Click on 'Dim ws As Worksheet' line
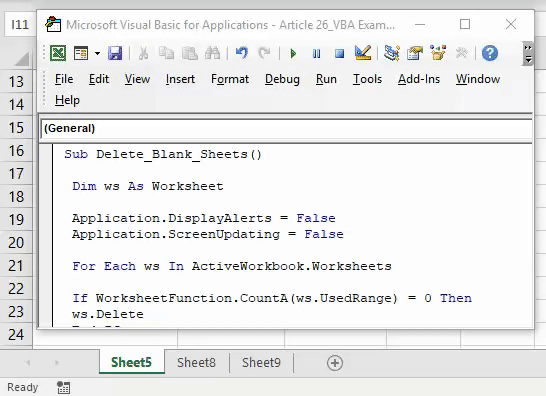The height and width of the screenshot is (396, 546). point(148,186)
